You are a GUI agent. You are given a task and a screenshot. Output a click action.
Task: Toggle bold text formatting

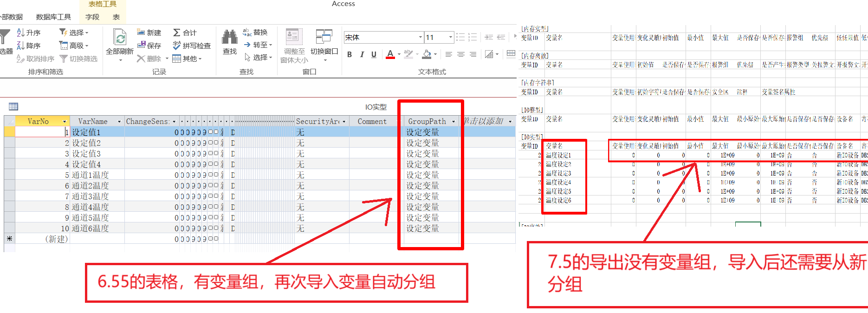coord(350,55)
